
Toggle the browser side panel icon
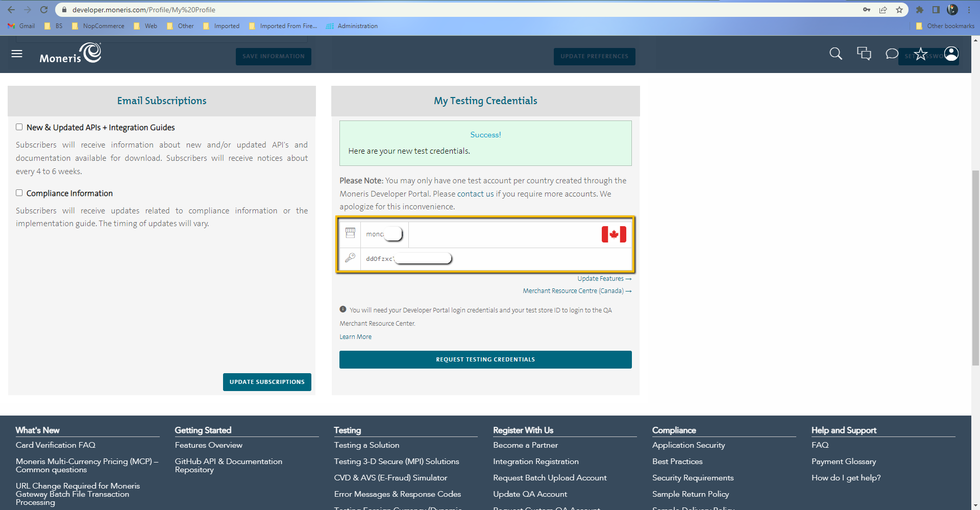(x=936, y=10)
